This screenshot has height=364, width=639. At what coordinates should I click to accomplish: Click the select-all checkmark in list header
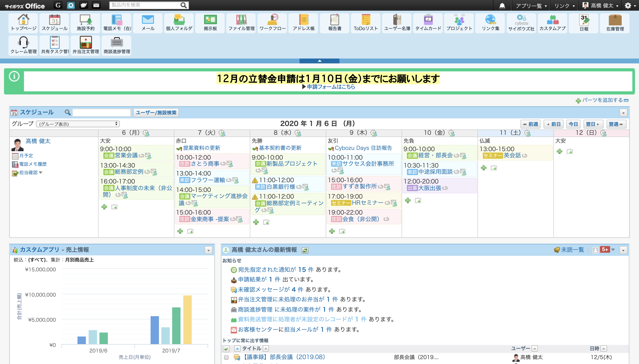pyautogui.click(x=226, y=348)
